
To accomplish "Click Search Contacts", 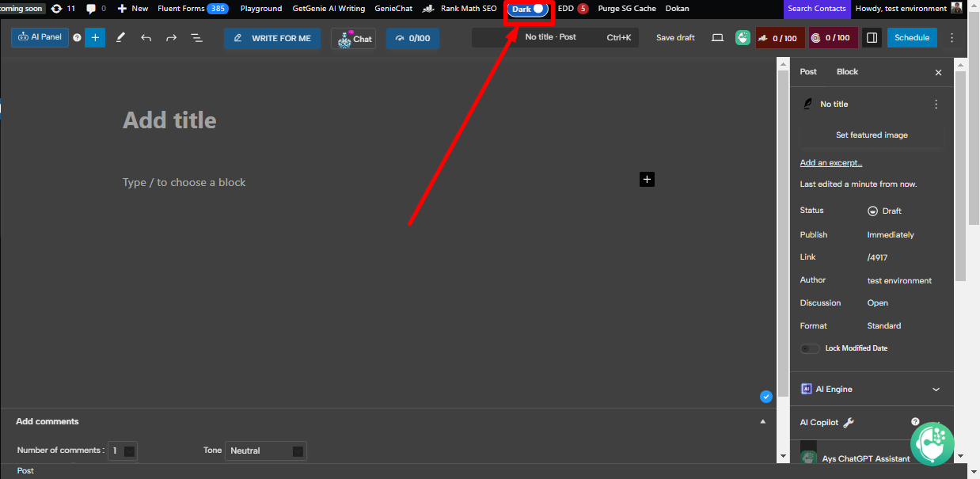I will pyautogui.click(x=817, y=9).
